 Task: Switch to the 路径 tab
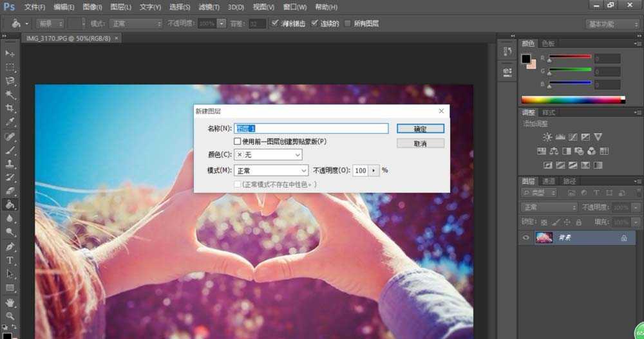click(569, 181)
